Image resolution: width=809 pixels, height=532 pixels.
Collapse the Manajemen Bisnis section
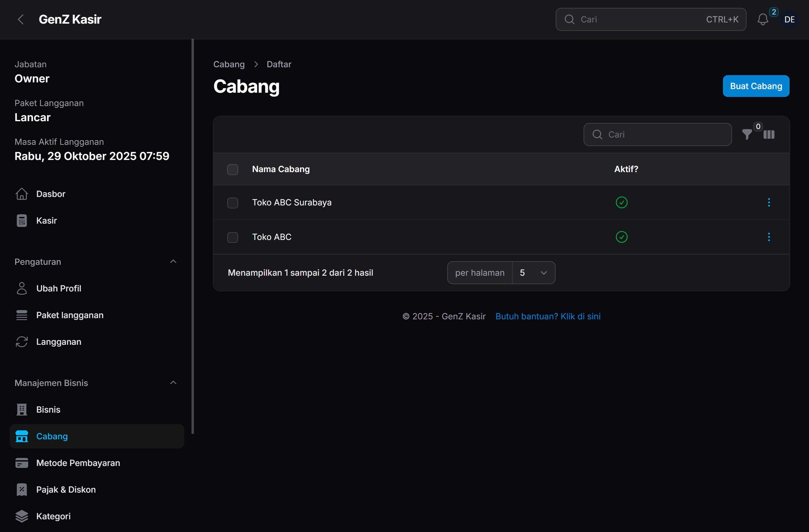tap(173, 383)
